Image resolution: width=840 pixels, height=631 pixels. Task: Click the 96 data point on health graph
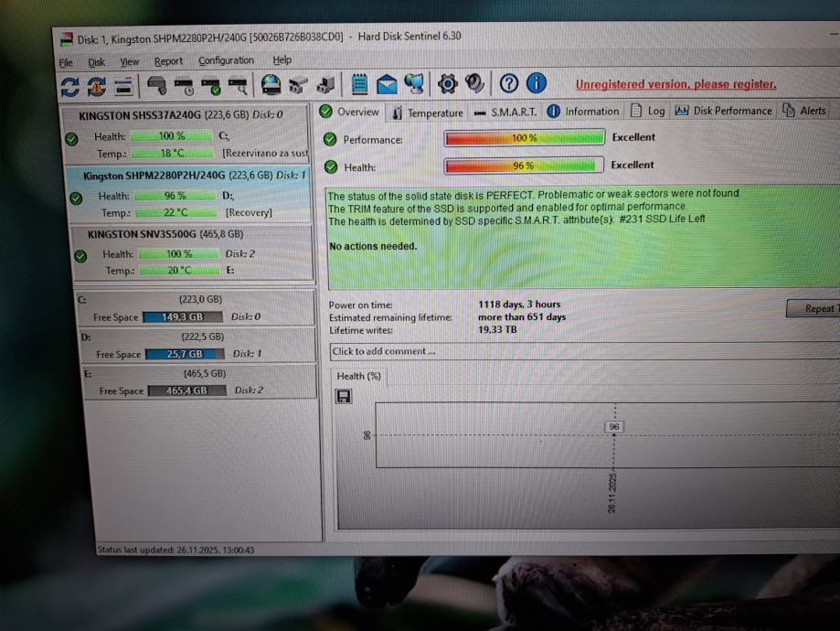click(614, 434)
